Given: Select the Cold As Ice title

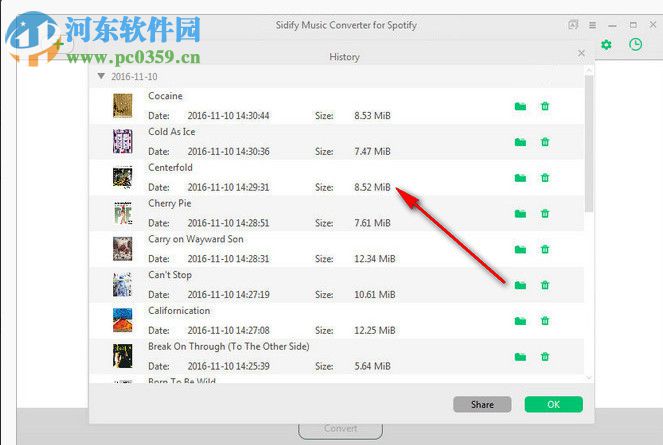Looking at the screenshot, I should point(172,132).
